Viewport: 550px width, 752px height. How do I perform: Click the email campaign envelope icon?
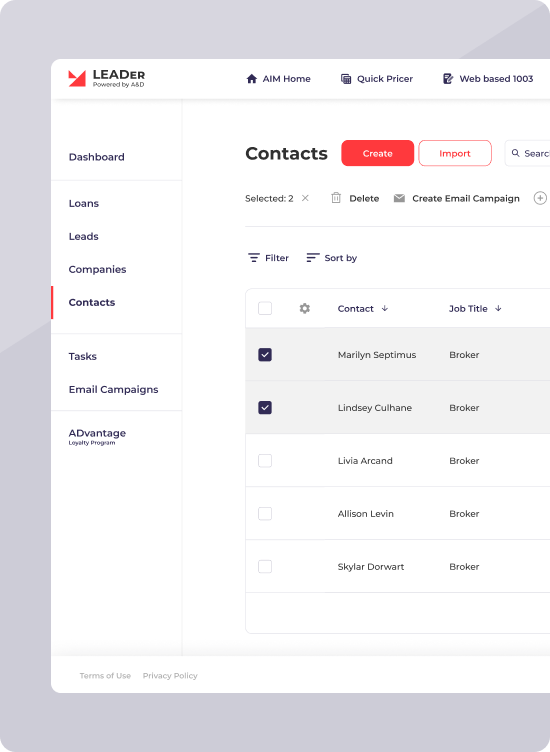coord(399,198)
